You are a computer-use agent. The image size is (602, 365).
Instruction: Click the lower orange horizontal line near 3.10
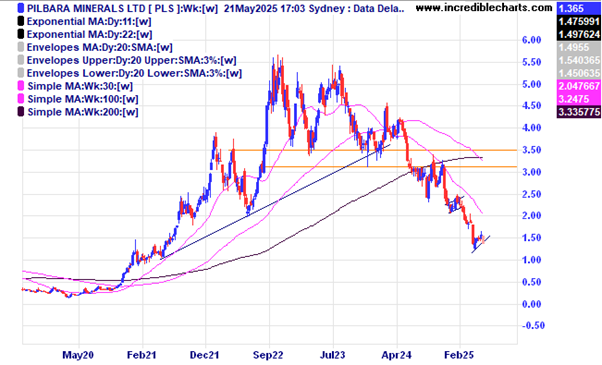point(390,167)
